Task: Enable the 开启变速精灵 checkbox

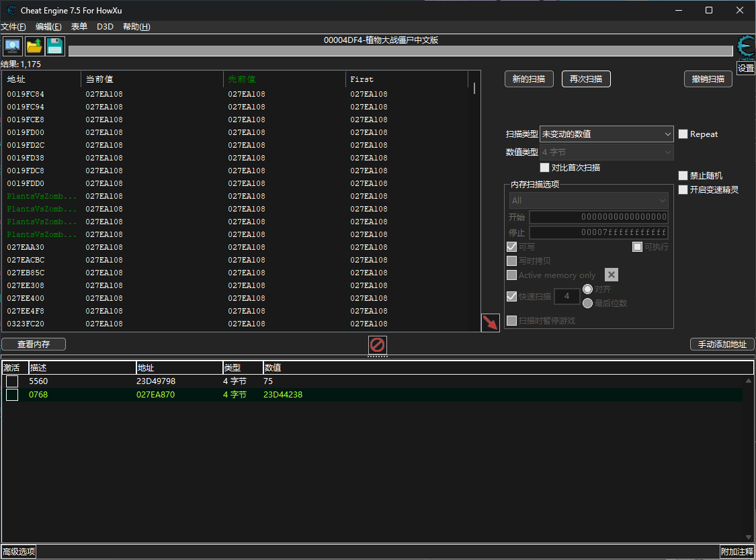Action: (683, 190)
